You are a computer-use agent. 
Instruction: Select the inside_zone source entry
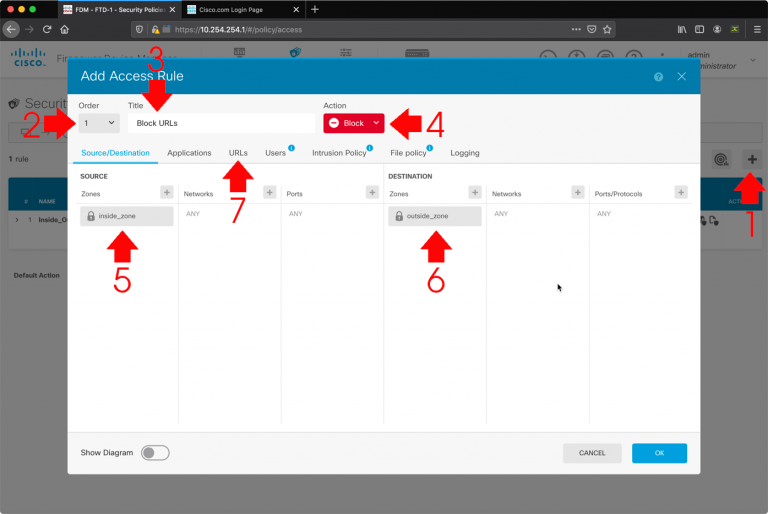click(x=127, y=216)
